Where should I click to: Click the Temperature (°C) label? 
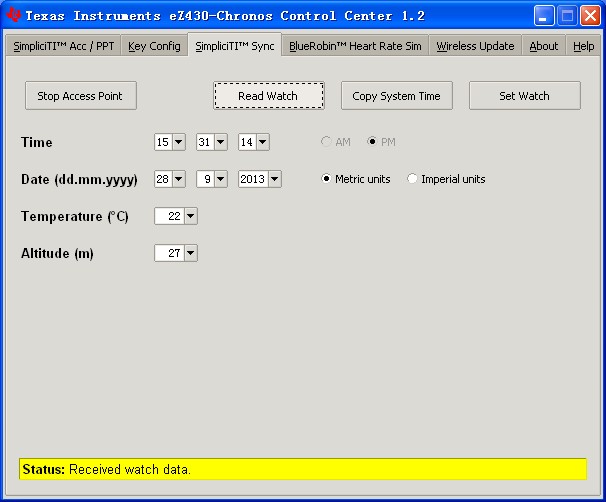pyautogui.click(x=75, y=216)
